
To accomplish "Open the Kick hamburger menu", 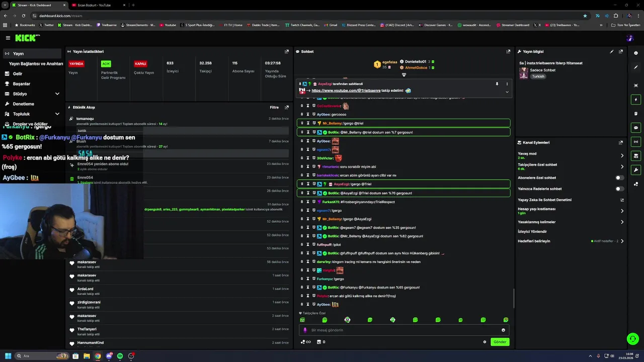I will pyautogui.click(x=8, y=38).
